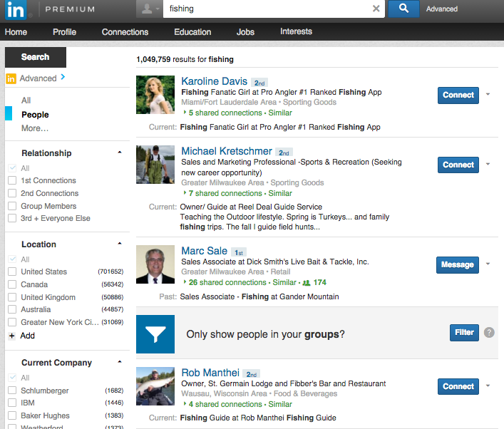This screenshot has width=504, height=429.
Task: Check the Australia location checkbox
Action: [12, 309]
